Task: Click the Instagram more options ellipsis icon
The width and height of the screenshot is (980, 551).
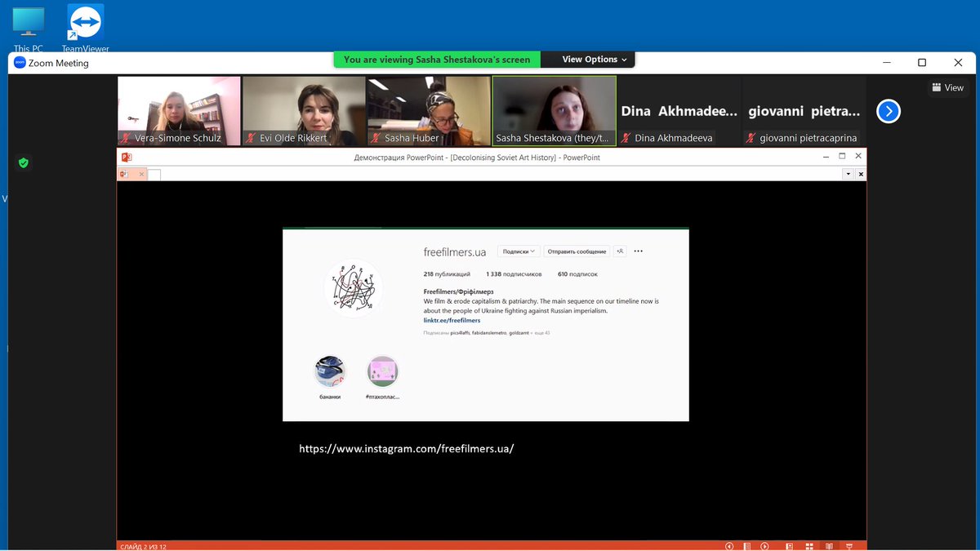Action: click(x=638, y=251)
